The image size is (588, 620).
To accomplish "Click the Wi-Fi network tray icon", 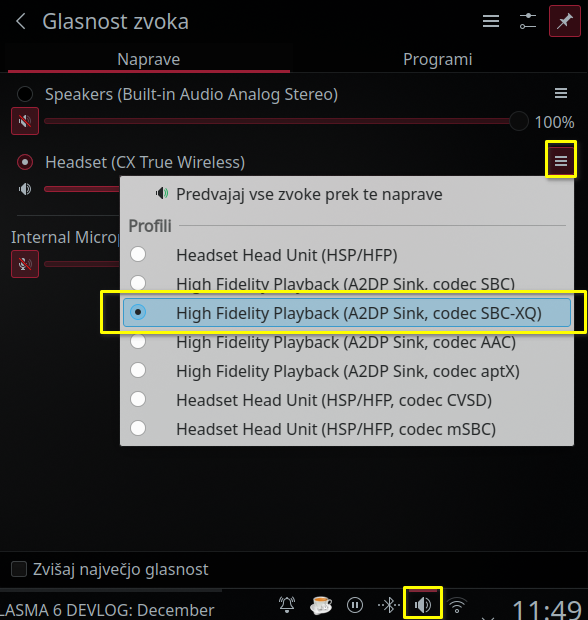I will [x=457, y=605].
